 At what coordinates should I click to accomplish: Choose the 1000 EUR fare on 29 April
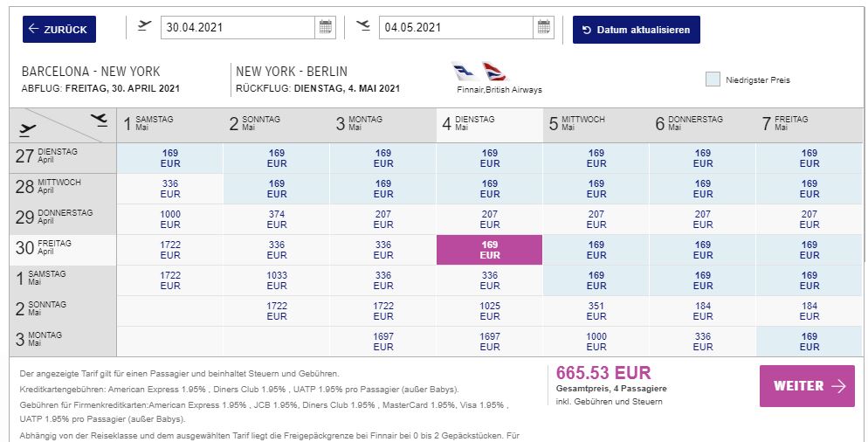[170, 219]
